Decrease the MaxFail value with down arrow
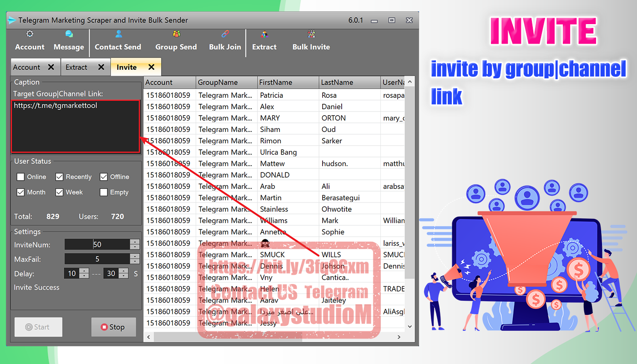 [x=135, y=262]
